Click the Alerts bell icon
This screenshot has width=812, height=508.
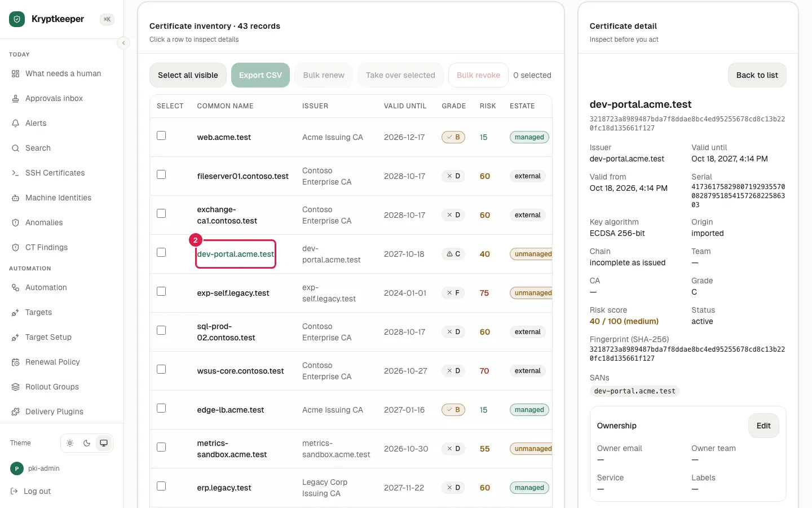coord(15,123)
